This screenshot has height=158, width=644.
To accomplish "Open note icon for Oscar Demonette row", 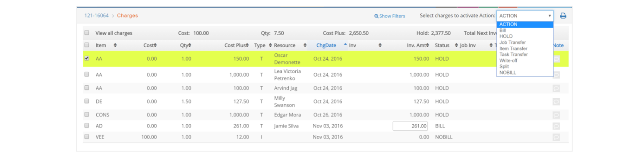I will coord(556,59).
